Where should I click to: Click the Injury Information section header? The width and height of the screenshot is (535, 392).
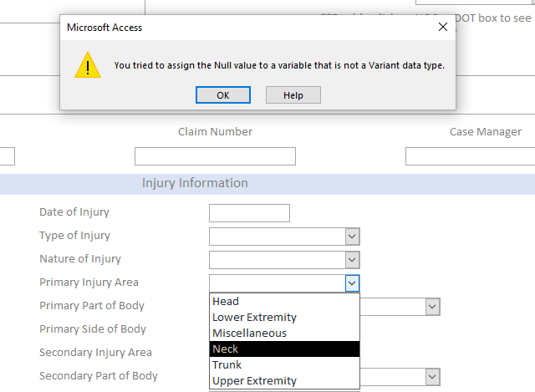coord(195,183)
